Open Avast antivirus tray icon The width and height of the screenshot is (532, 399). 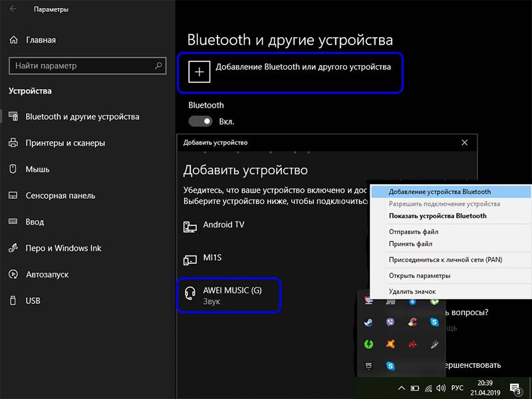390,344
